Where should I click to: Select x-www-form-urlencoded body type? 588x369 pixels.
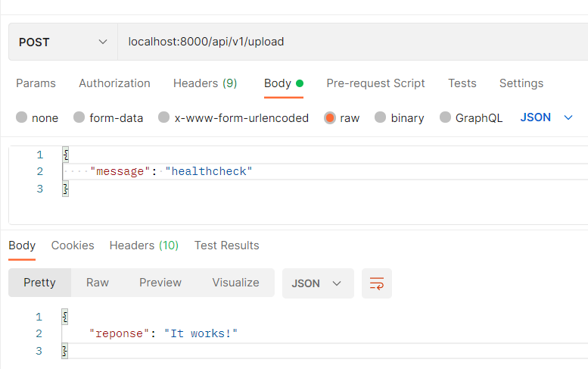[164, 117]
